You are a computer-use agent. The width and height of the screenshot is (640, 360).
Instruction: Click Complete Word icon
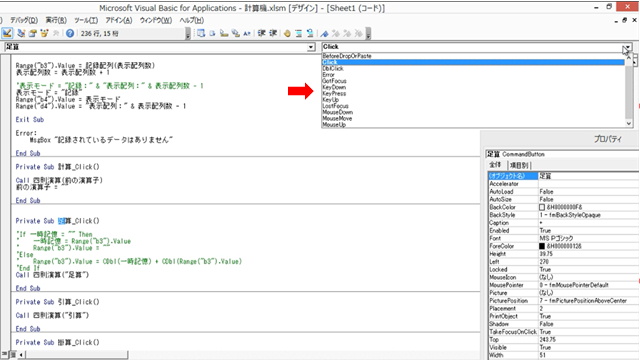pos(247,33)
